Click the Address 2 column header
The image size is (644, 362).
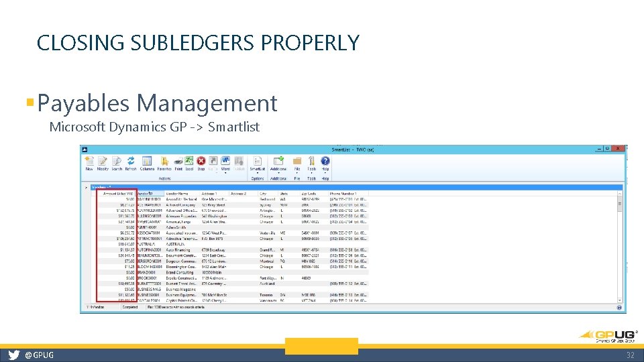pyautogui.click(x=237, y=193)
